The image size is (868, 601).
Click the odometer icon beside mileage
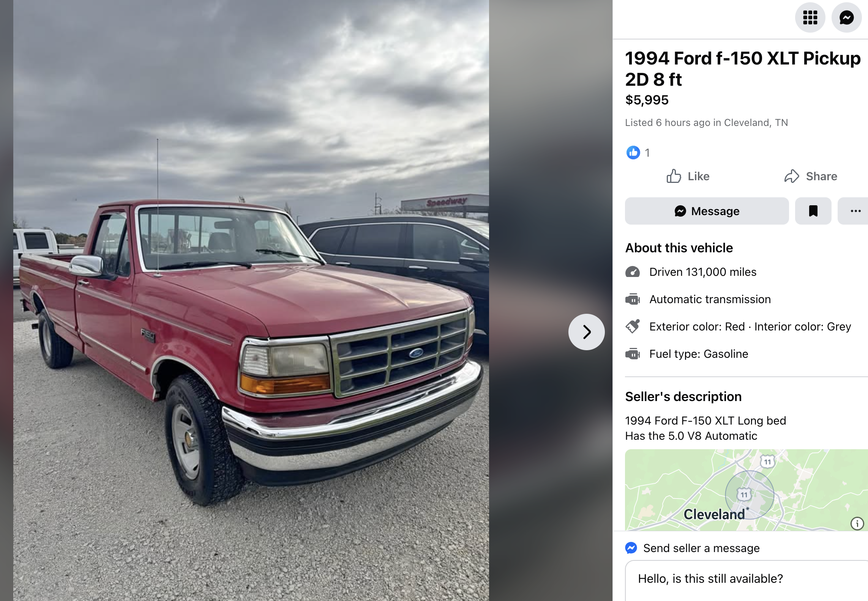click(x=632, y=272)
